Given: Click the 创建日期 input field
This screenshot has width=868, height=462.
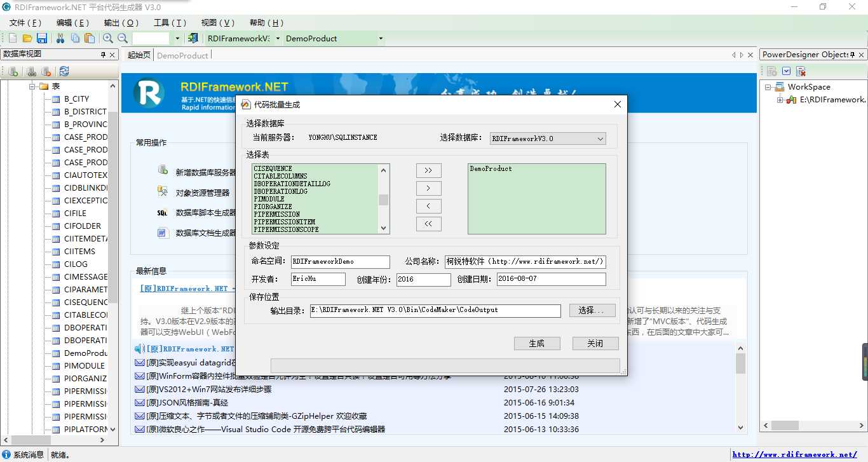Looking at the screenshot, I should (x=551, y=279).
